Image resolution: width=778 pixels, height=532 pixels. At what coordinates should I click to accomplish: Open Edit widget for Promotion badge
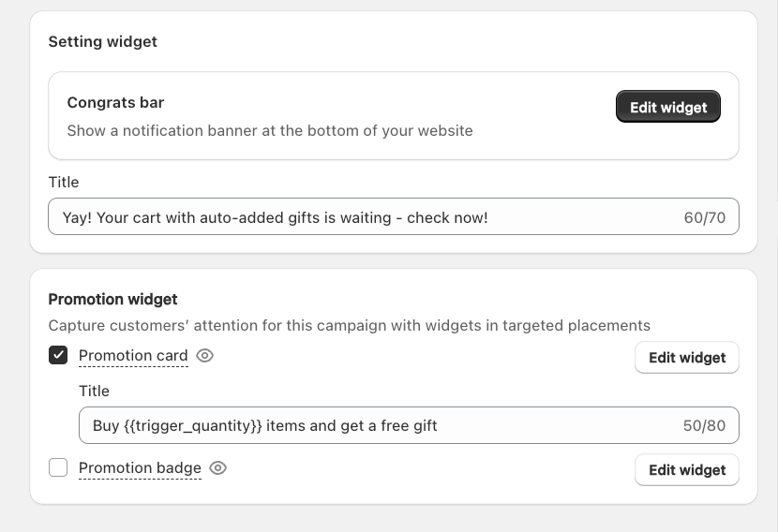[686, 470]
